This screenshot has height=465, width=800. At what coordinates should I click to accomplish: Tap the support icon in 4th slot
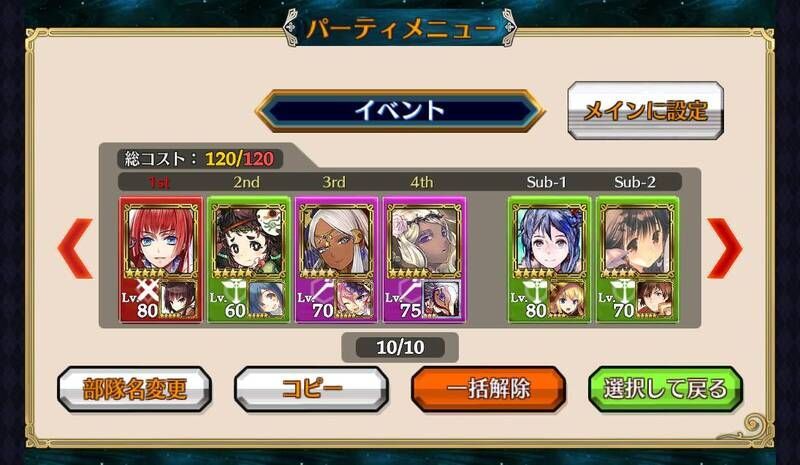(x=442, y=300)
